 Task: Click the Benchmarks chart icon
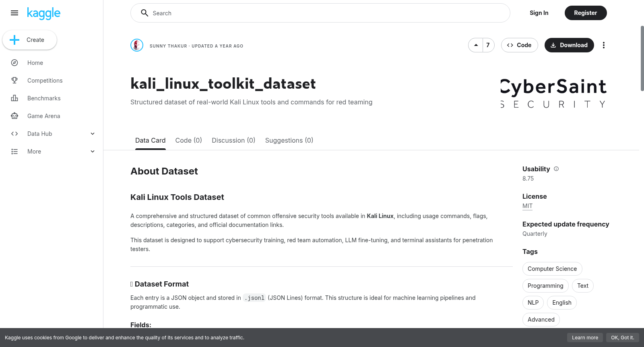point(14,98)
